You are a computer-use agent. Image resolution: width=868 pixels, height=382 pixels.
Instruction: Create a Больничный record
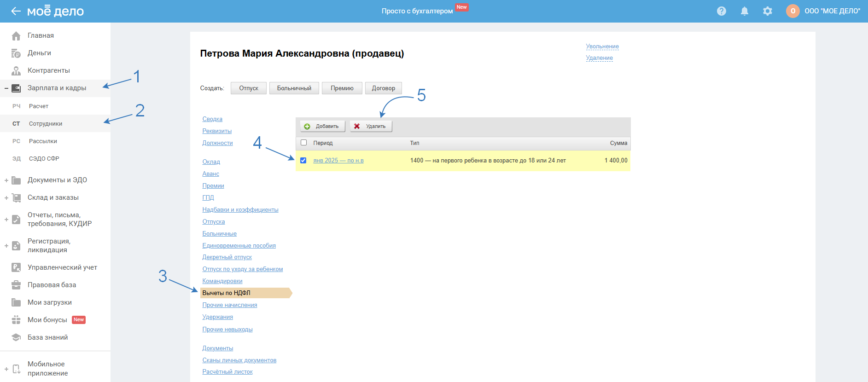coord(294,88)
